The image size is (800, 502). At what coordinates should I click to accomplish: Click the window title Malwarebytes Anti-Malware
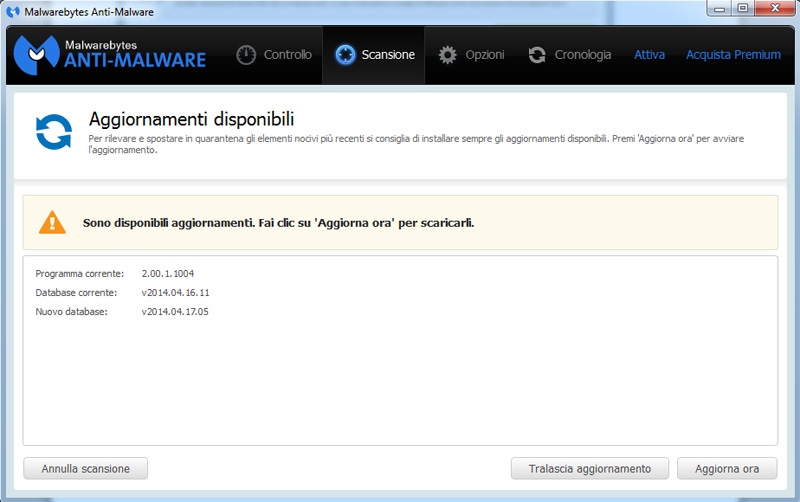[89, 12]
